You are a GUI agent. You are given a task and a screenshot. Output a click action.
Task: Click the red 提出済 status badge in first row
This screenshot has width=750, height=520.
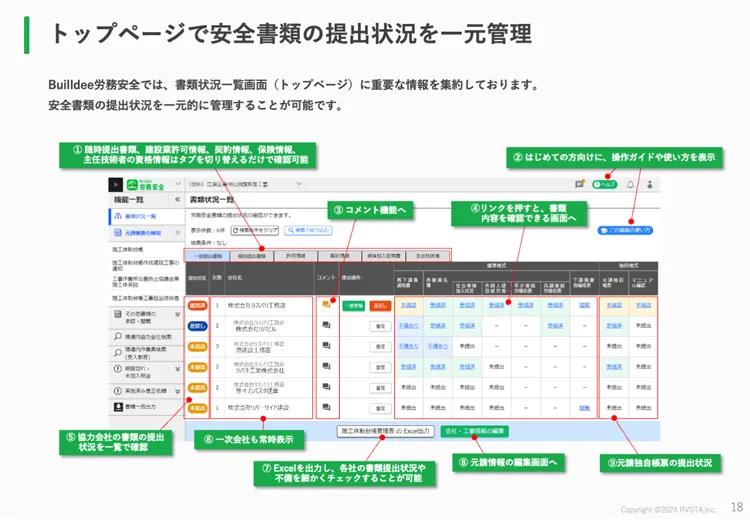pos(197,305)
